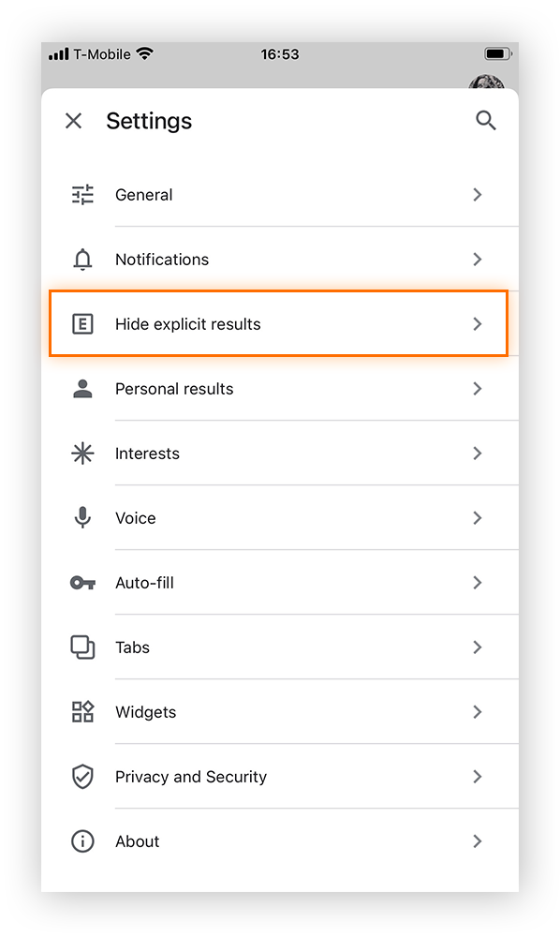Click the Privacy and Security shield icon
The image size is (560, 937).
pyautogui.click(x=82, y=776)
